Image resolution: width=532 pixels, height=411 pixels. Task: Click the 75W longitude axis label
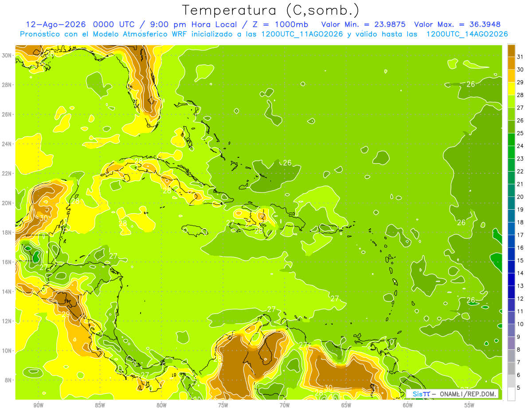(223, 405)
